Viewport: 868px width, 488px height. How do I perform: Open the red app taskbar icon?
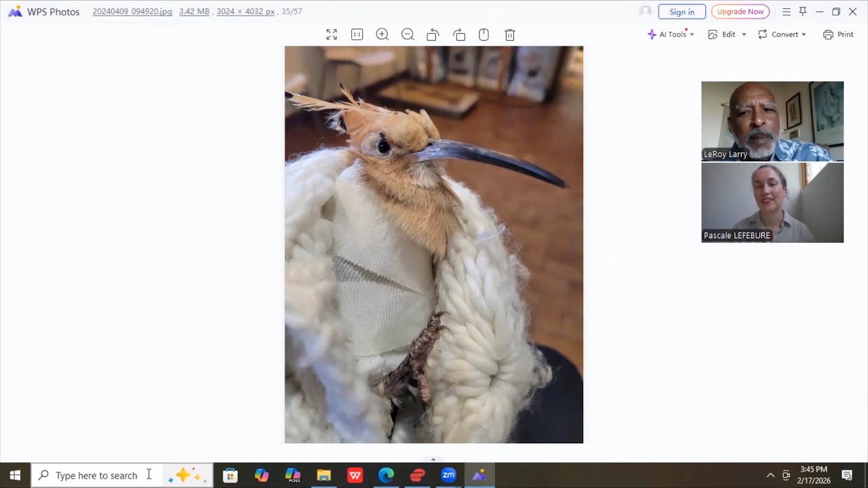click(x=417, y=475)
